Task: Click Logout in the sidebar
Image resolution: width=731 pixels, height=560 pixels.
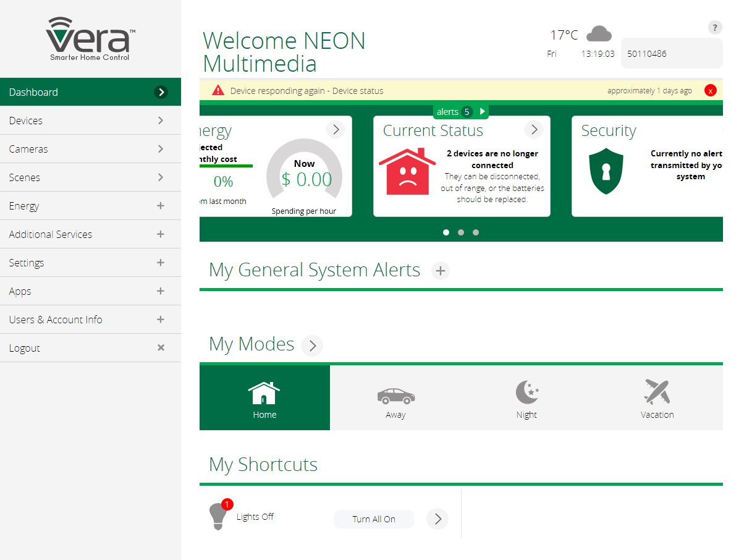Action: (90, 348)
